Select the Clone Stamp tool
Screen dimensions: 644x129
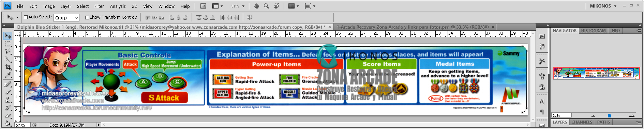pos(8,100)
